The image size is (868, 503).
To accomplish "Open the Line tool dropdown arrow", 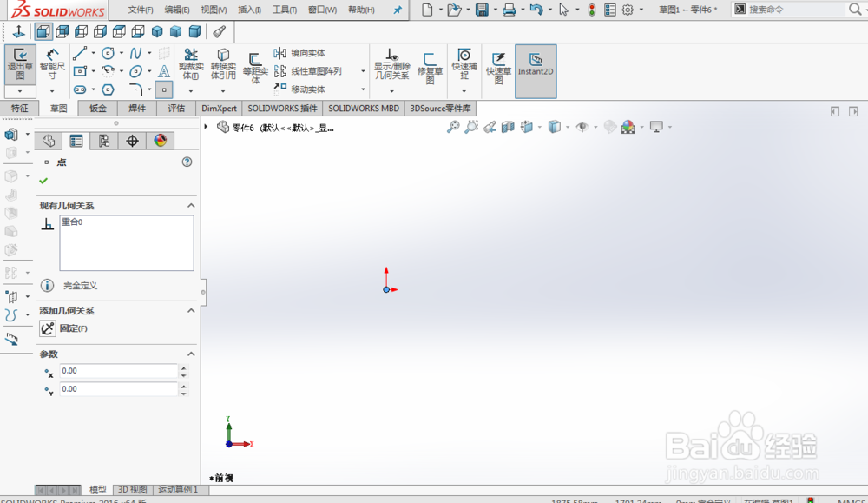I will click(x=94, y=54).
